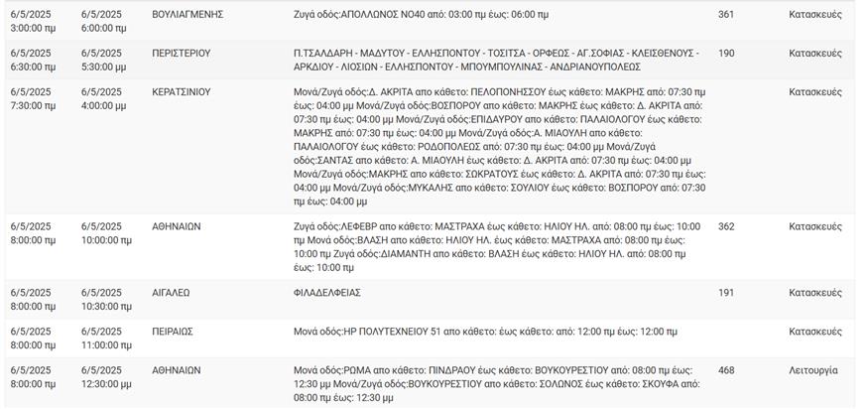Select the ΠΕΡΙΣΤΕΡΙΟΥ municipality cell

[182, 53]
